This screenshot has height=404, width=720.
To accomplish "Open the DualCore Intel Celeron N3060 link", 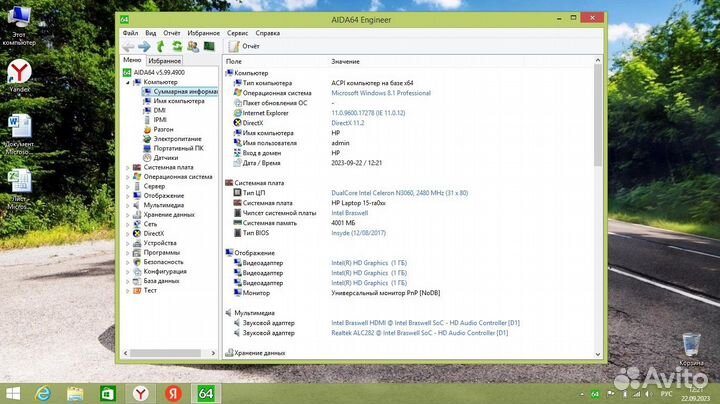I will (x=399, y=193).
